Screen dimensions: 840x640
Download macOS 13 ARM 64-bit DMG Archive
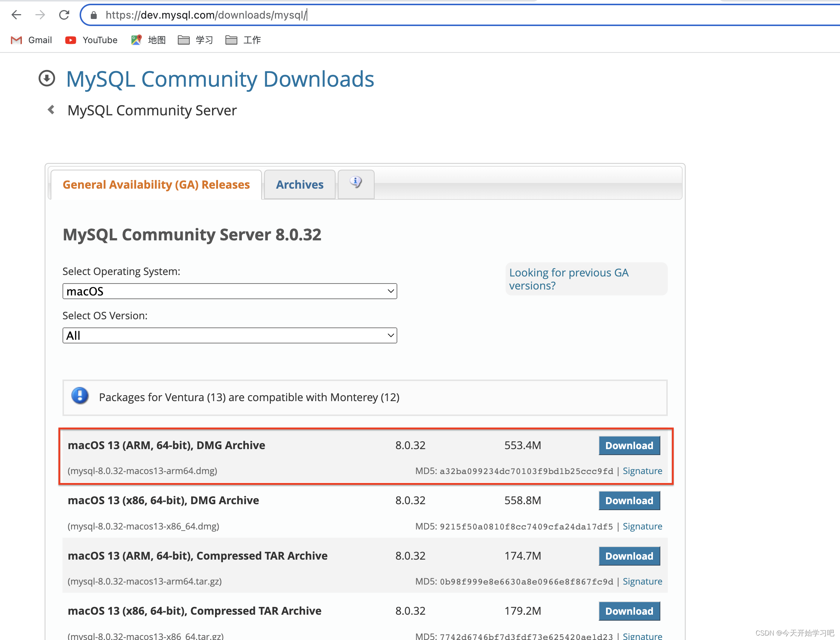[x=628, y=445]
